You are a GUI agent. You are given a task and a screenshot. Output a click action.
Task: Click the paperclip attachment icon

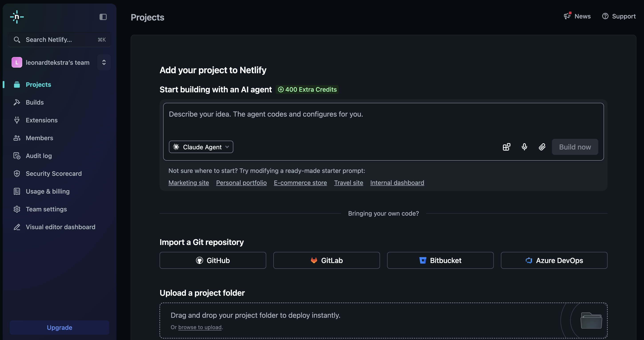coord(542,147)
